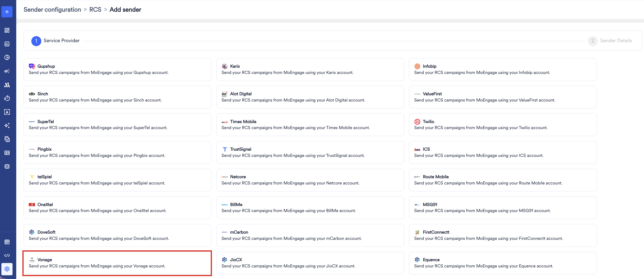Select the Route Mobile provider card
This screenshot has height=279, width=644.
pyautogui.click(x=503, y=180)
